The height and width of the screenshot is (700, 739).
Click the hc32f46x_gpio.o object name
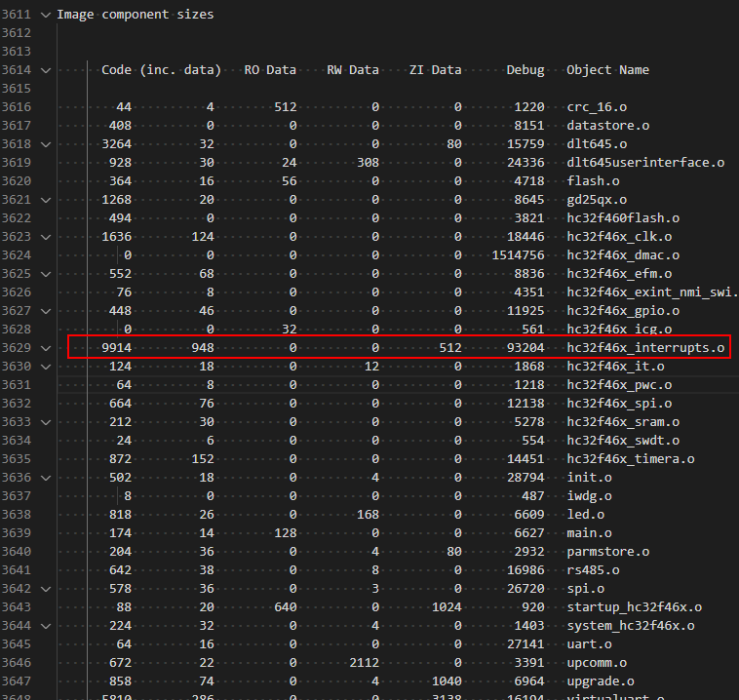click(x=623, y=311)
